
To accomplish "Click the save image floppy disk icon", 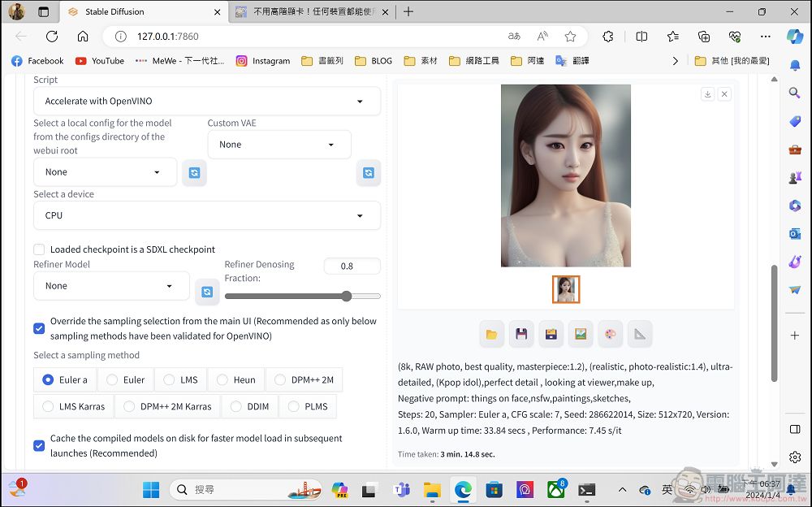I will 521,335.
